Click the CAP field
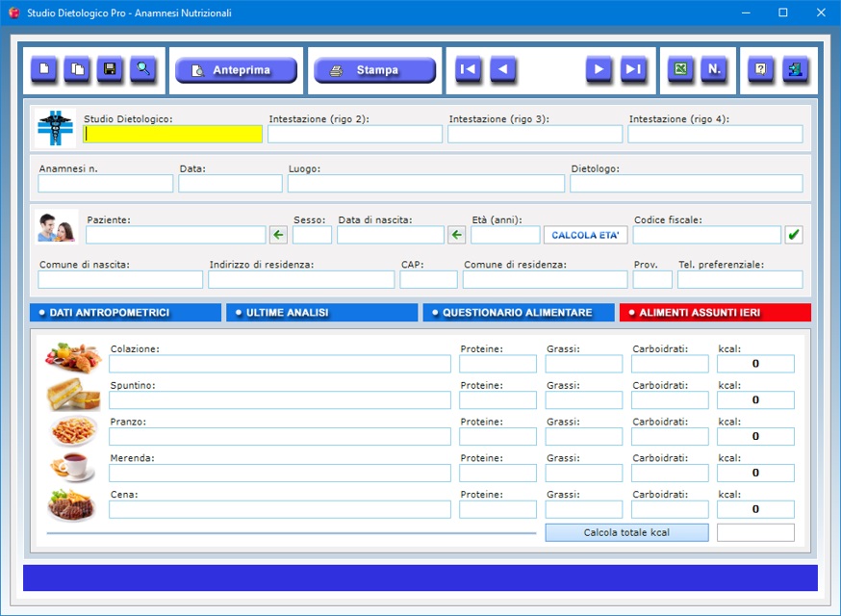Image resolution: width=841 pixels, height=616 pixels. click(428, 279)
